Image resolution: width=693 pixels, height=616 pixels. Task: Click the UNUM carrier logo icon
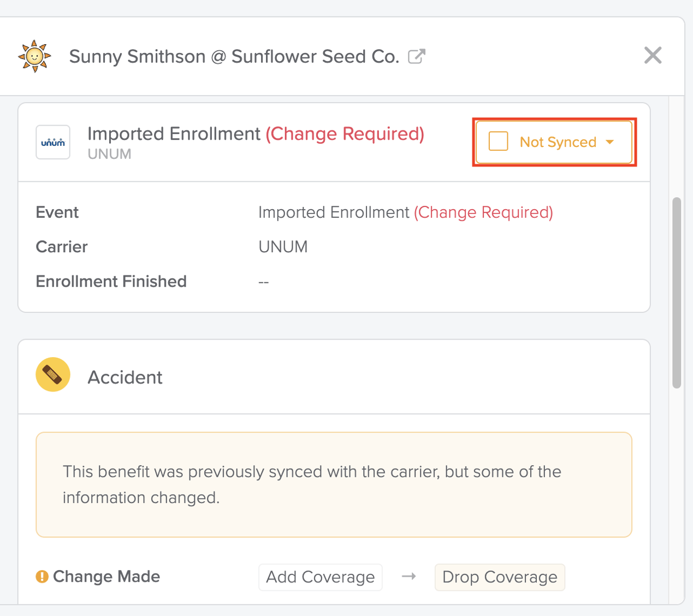tap(52, 142)
